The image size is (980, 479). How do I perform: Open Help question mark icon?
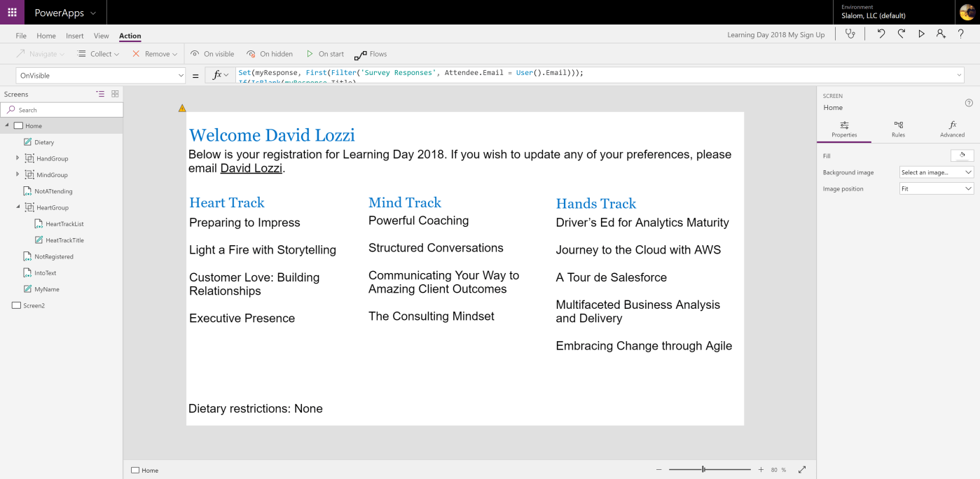(961, 34)
